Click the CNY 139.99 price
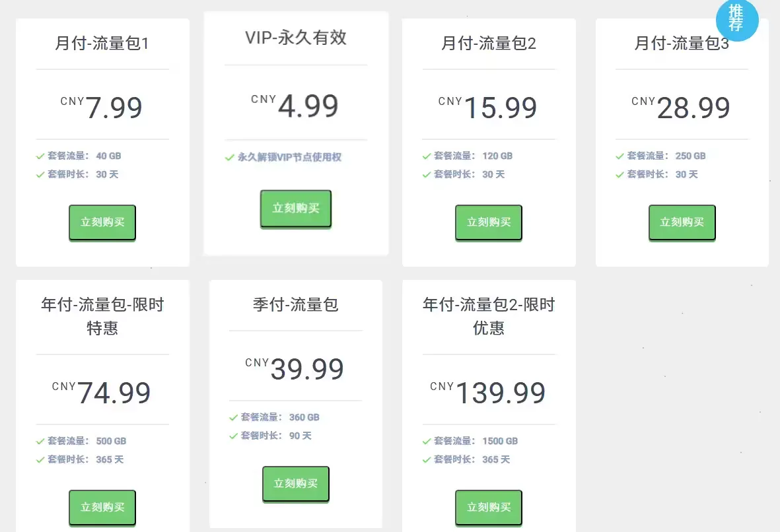 489,393
